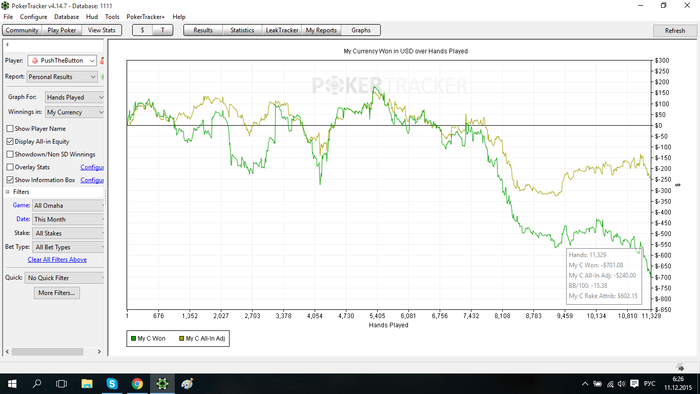Select the tournament T button
Image resolution: width=700 pixels, height=394 pixels.
(x=162, y=30)
